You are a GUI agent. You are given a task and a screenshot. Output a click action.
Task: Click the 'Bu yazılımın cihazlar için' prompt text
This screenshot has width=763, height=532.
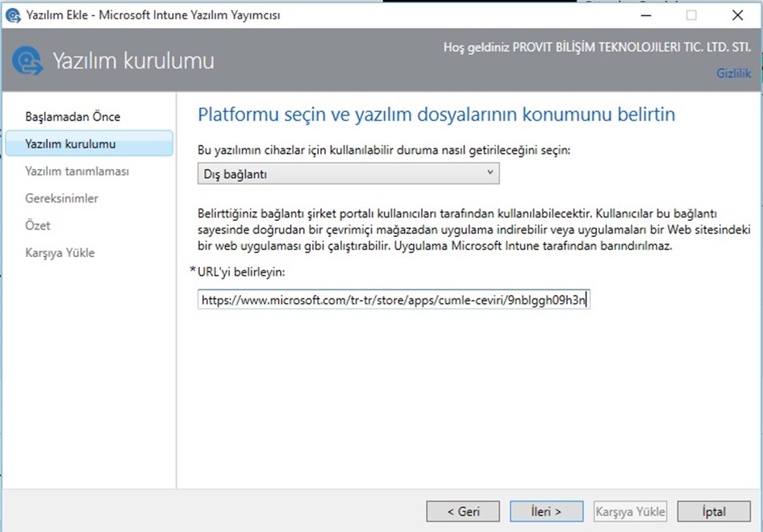pyautogui.click(x=384, y=150)
